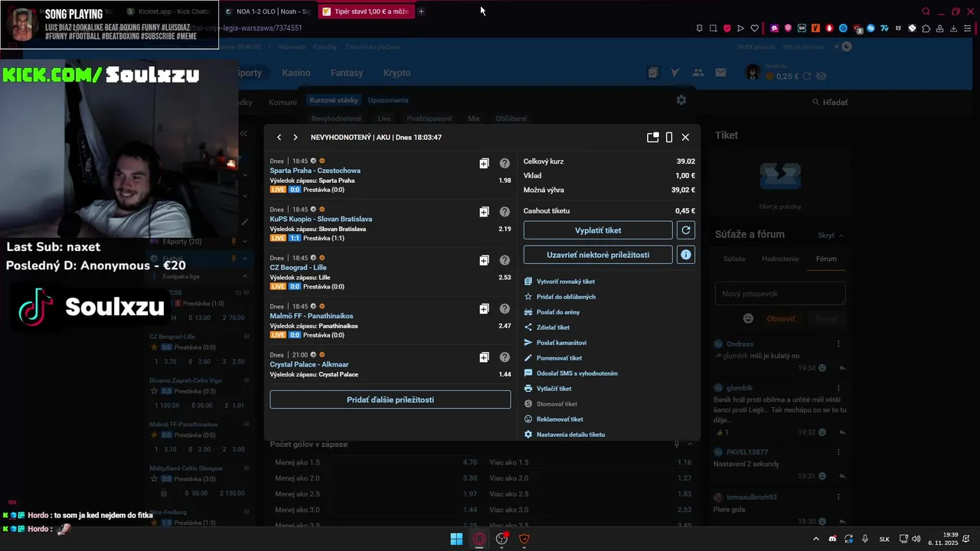The height and width of the screenshot is (551, 980).
Task: Collapse forum panel with Skryť
Action: click(831, 235)
